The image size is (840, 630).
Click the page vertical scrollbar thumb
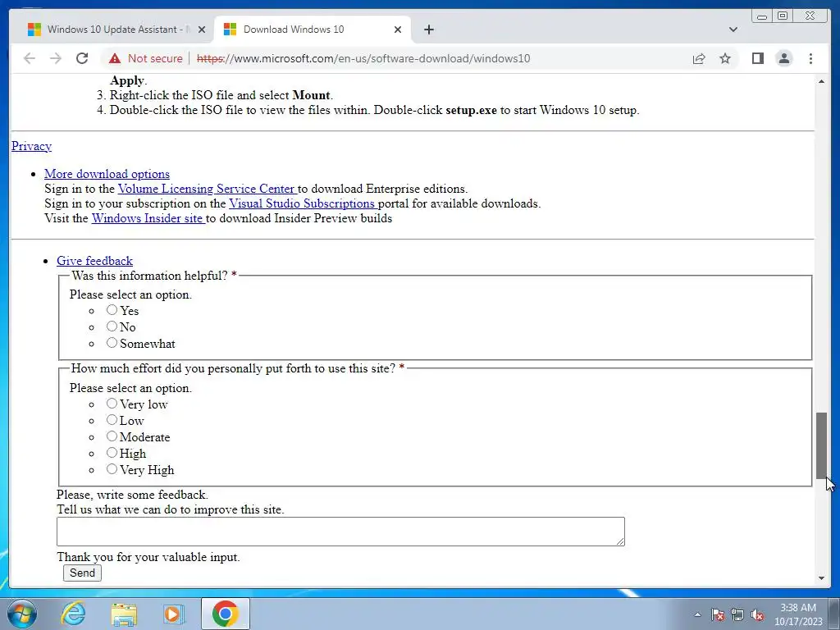click(x=821, y=445)
